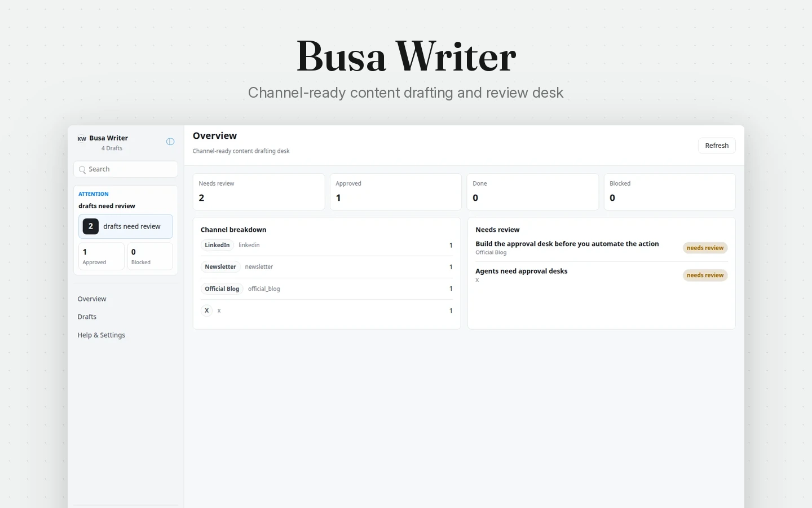Open the Approved stat card
The image size is (812, 508).
click(396, 192)
